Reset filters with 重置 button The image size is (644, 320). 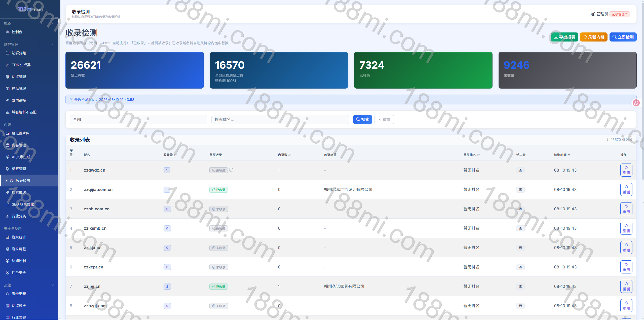(384, 119)
